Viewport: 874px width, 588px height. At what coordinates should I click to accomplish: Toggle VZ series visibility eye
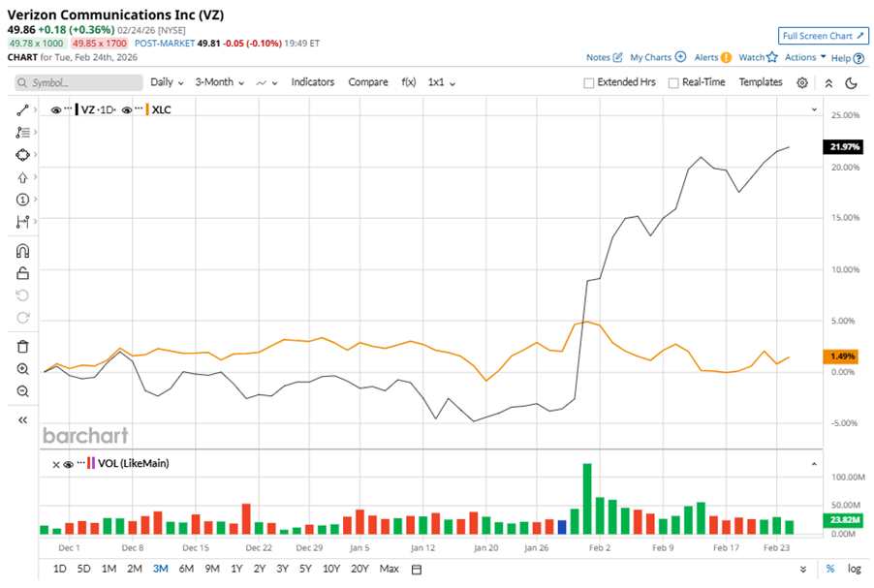tap(56, 109)
